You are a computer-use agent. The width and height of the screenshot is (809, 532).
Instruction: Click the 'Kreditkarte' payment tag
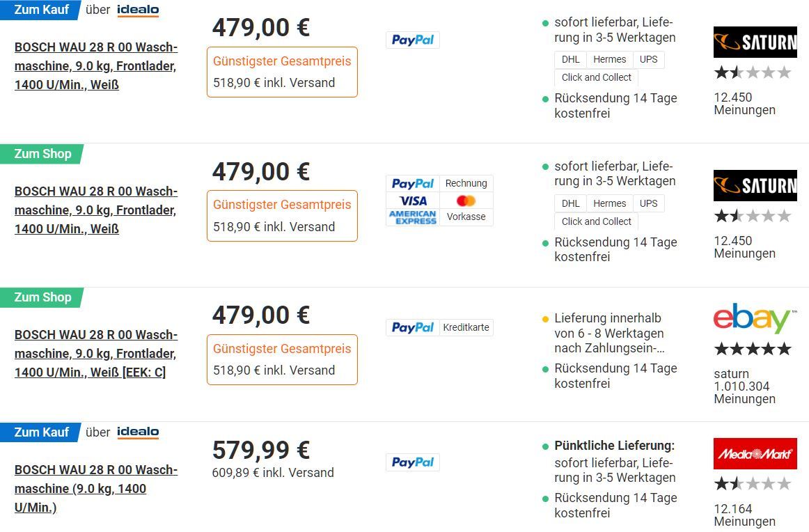[x=466, y=327]
